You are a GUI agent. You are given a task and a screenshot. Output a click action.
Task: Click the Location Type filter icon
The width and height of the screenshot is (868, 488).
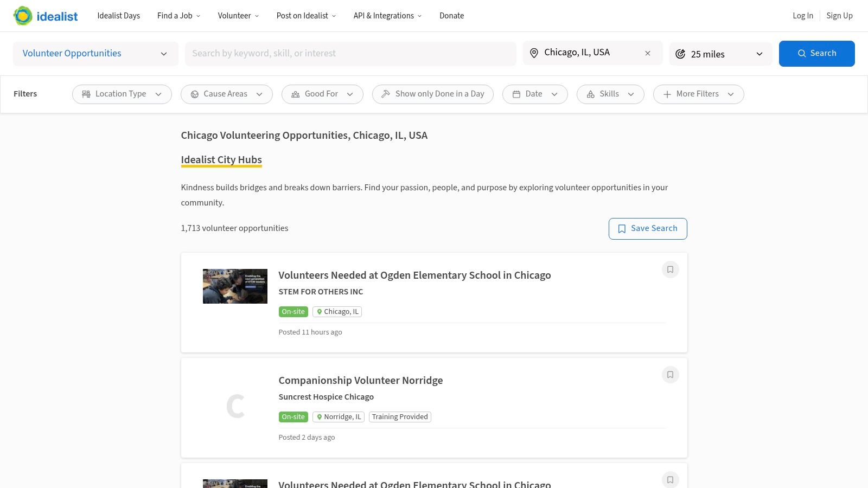(86, 94)
